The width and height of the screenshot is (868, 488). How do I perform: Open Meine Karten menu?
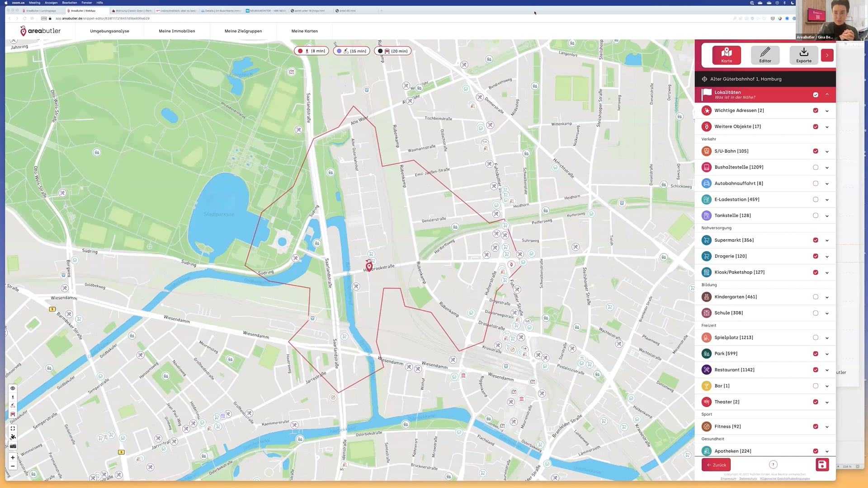(305, 31)
